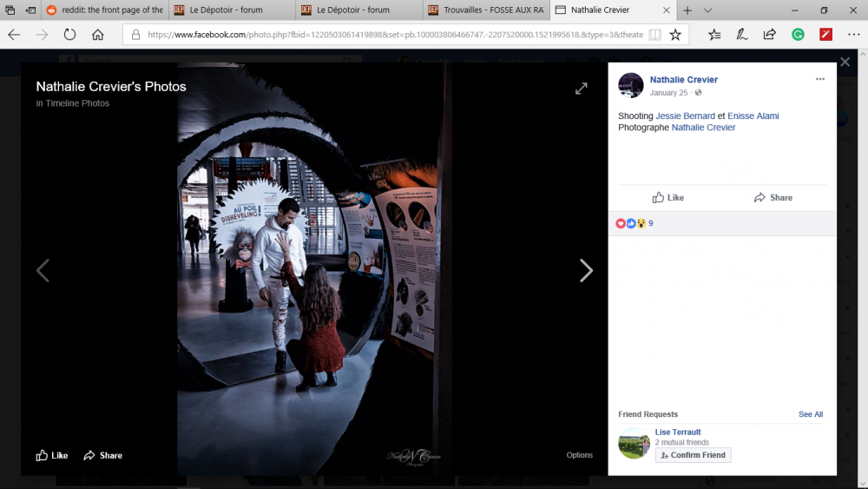
Task: Open tab previews dropdown chevron
Action: tap(707, 10)
